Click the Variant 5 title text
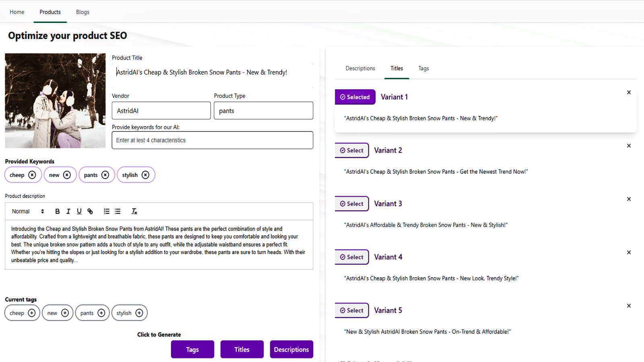This screenshot has width=644, height=362. point(427,332)
